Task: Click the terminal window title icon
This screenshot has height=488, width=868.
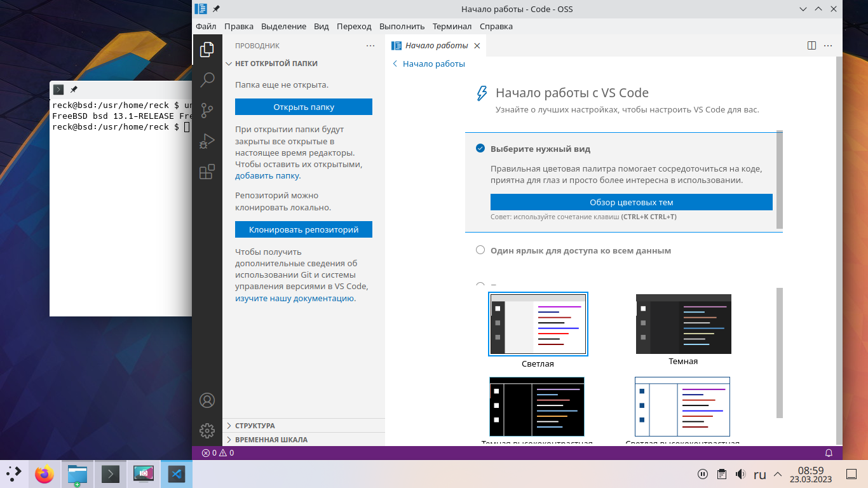Action: tap(58, 90)
